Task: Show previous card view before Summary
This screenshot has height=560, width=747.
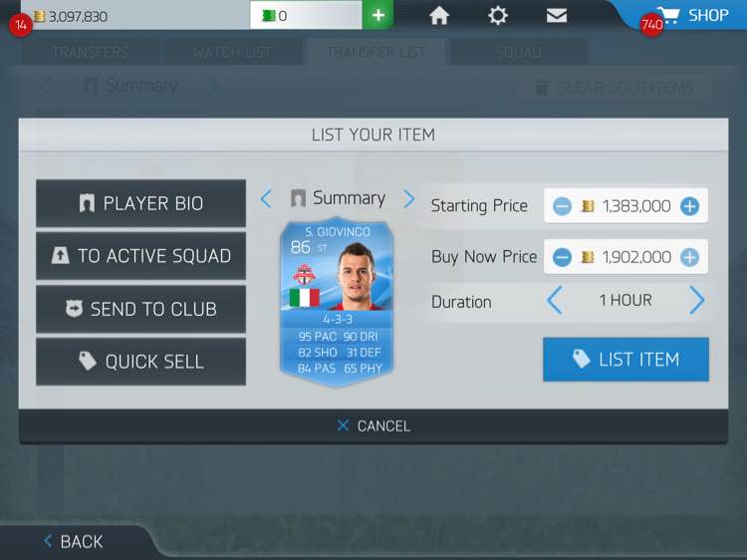Action: pos(266,198)
